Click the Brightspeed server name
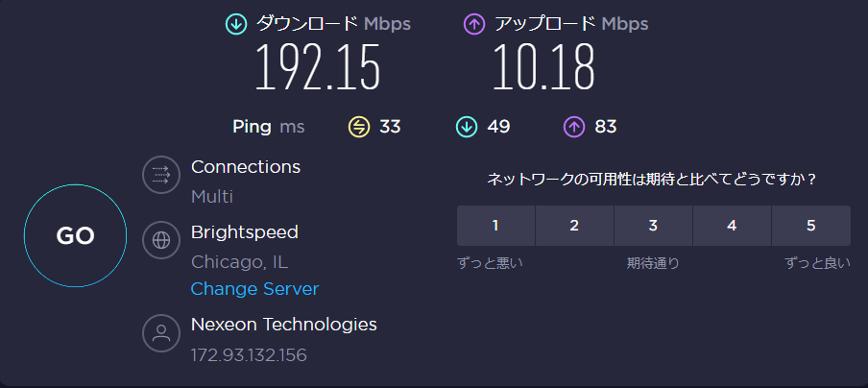 pos(245,232)
